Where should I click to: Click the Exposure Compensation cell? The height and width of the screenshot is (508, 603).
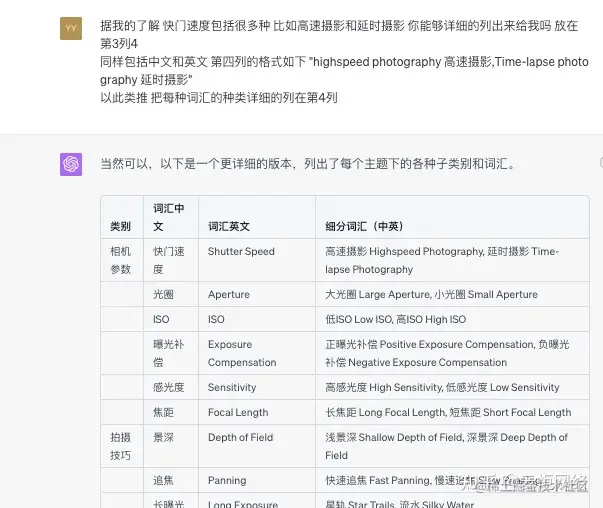[257, 353]
